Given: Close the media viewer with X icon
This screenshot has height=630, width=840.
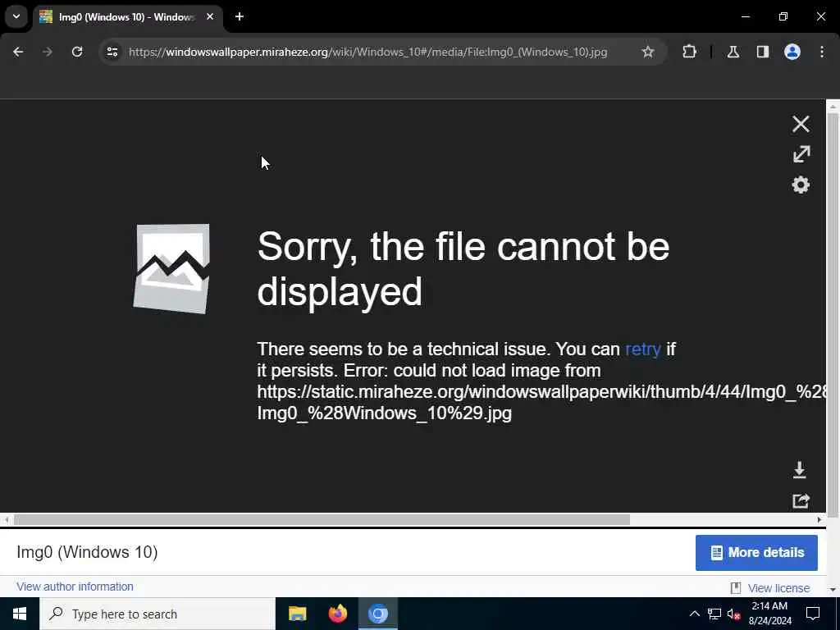Looking at the screenshot, I should tap(801, 124).
